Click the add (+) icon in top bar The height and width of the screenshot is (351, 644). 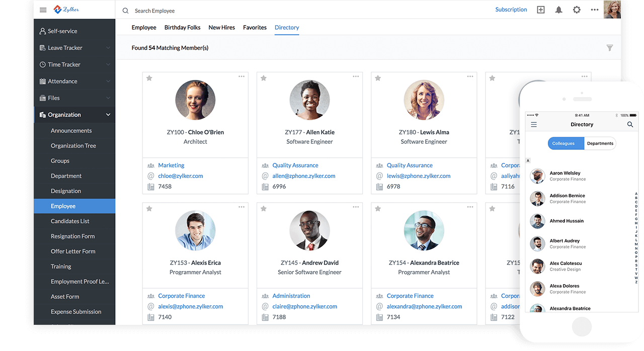point(540,9)
